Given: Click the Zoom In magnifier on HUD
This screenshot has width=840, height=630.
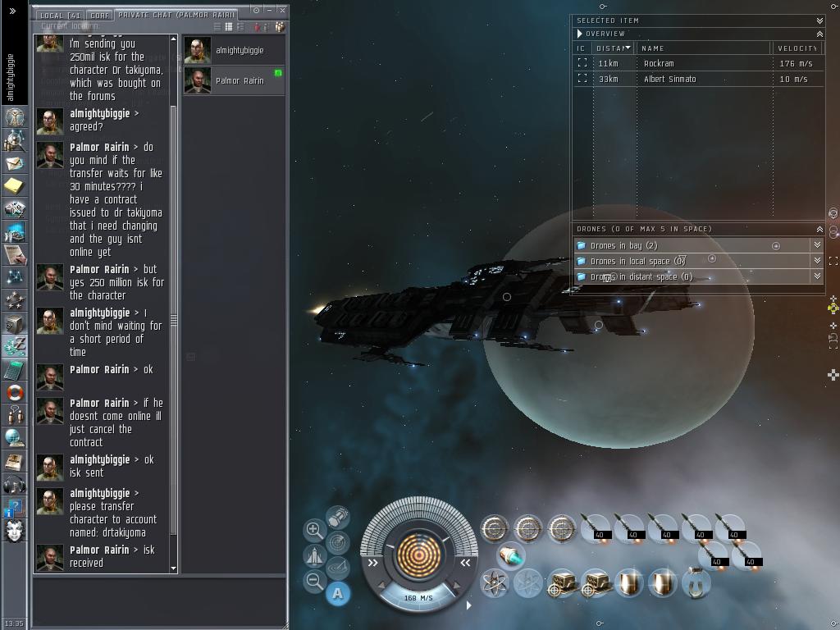Looking at the screenshot, I should (x=314, y=530).
